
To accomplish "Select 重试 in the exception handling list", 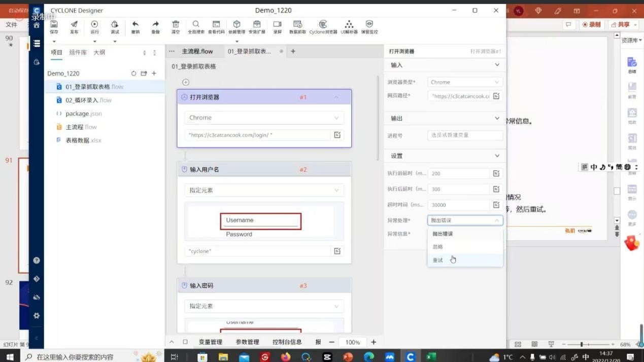I will tap(438, 260).
